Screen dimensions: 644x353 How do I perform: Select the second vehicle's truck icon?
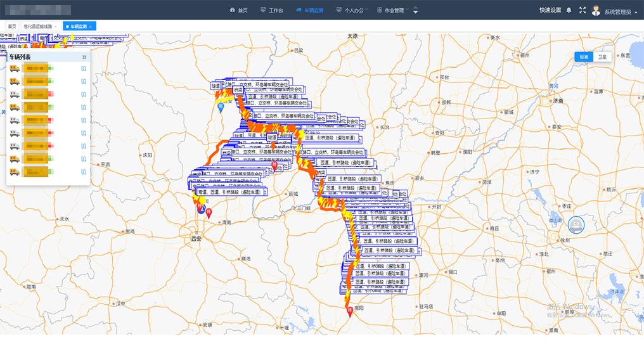click(15, 81)
